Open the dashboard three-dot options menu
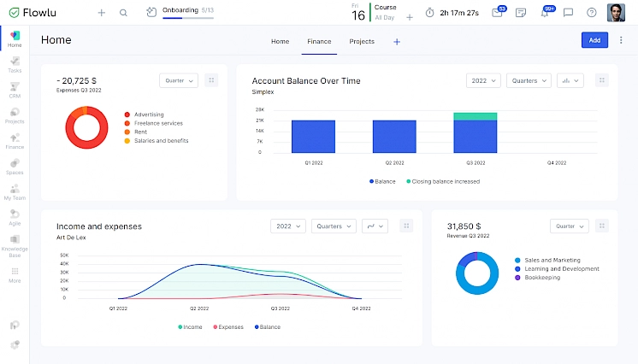Viewport: 638px width, 364px height. click(x=621, y=40)
